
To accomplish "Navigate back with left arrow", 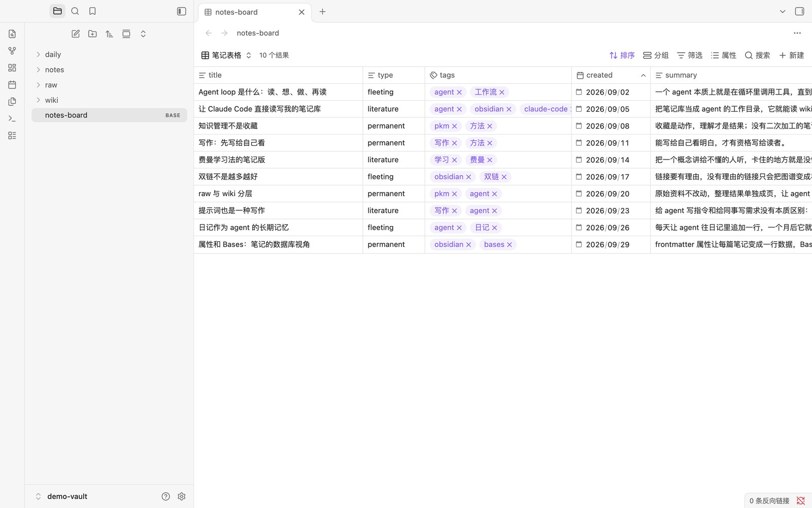I will click(x=209, y=33).
